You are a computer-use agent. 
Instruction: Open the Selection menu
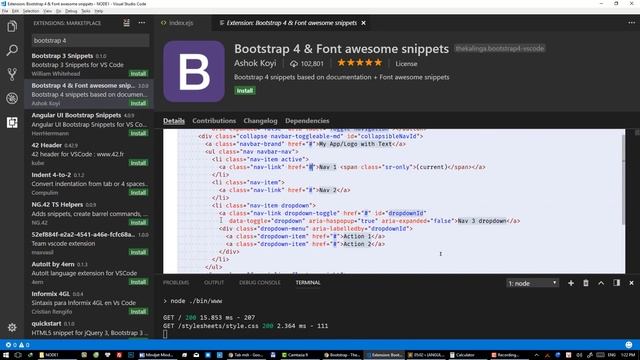tap(31, 11)
